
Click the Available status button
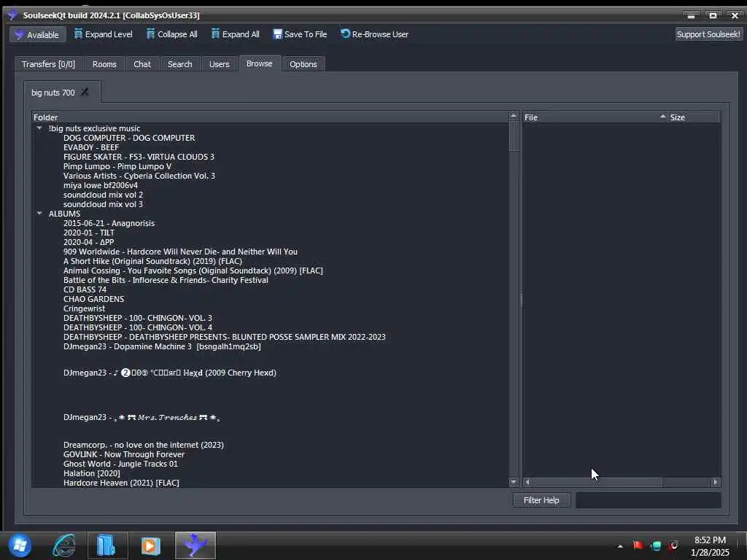coord(38,35)
